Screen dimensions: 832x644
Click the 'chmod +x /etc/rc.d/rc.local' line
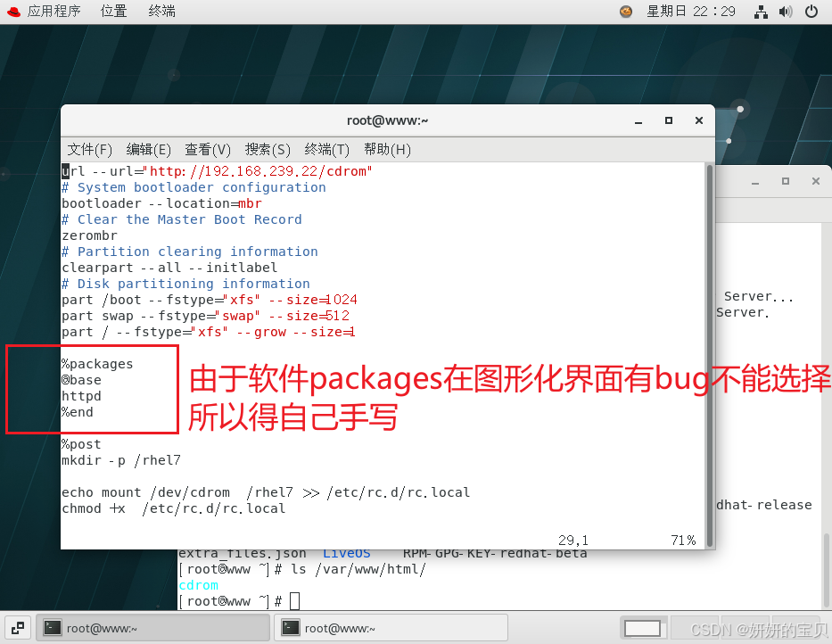[x=174, y=508]
